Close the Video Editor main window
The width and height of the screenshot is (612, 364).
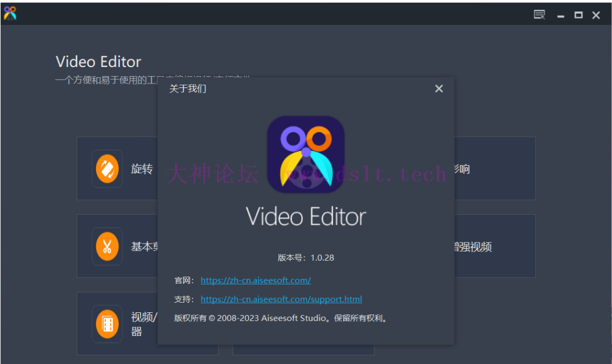[x=596, y=15]
